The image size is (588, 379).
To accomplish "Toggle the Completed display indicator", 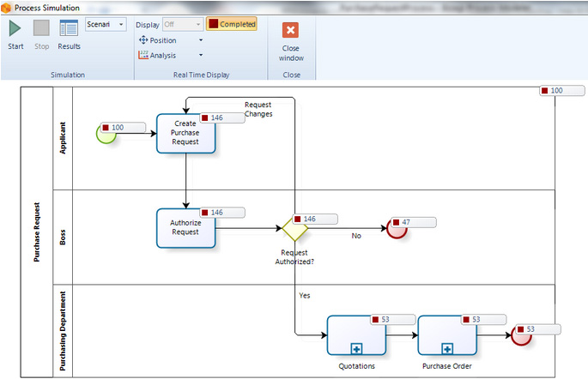I will (x=232, y=24).
